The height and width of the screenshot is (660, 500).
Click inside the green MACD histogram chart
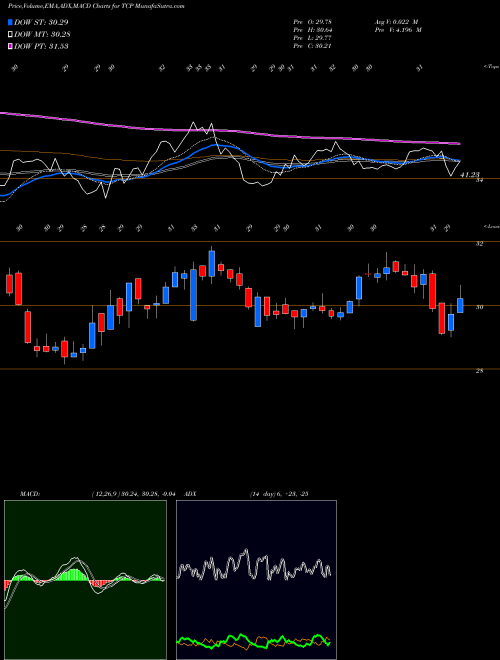pyautogui.click(x=85, y=580)
